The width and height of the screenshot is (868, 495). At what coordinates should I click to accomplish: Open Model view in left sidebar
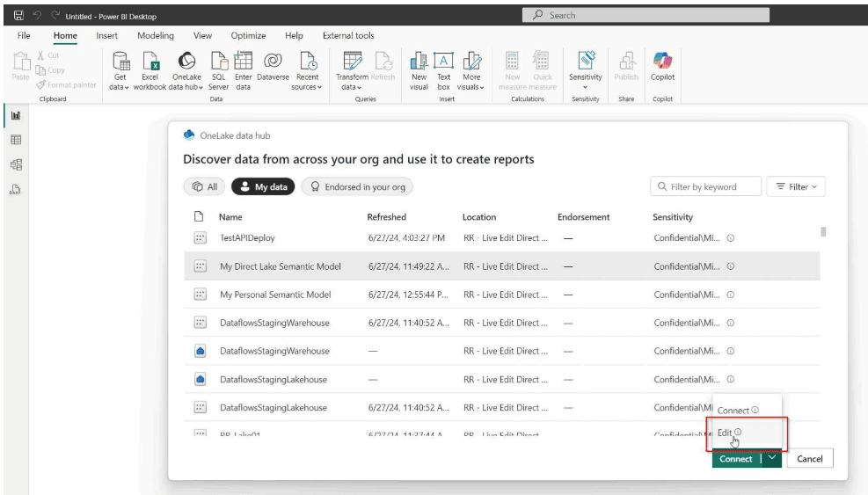coord(16,164)
